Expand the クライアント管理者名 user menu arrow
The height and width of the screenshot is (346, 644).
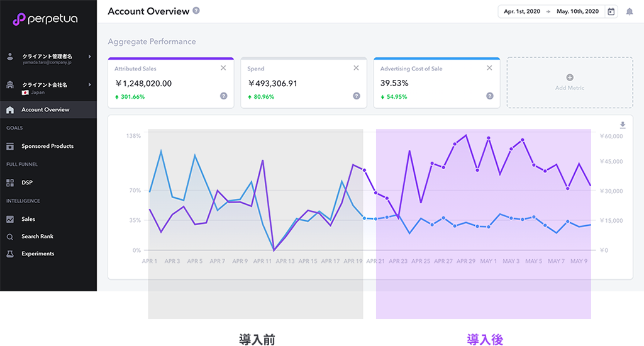click(89, 57)
